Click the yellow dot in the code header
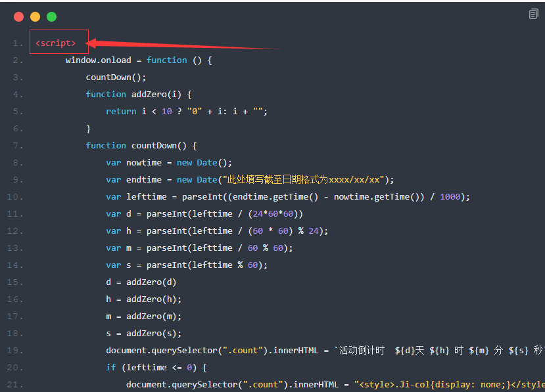This screenshot has width=545, height=392. [x=35, y=16]
